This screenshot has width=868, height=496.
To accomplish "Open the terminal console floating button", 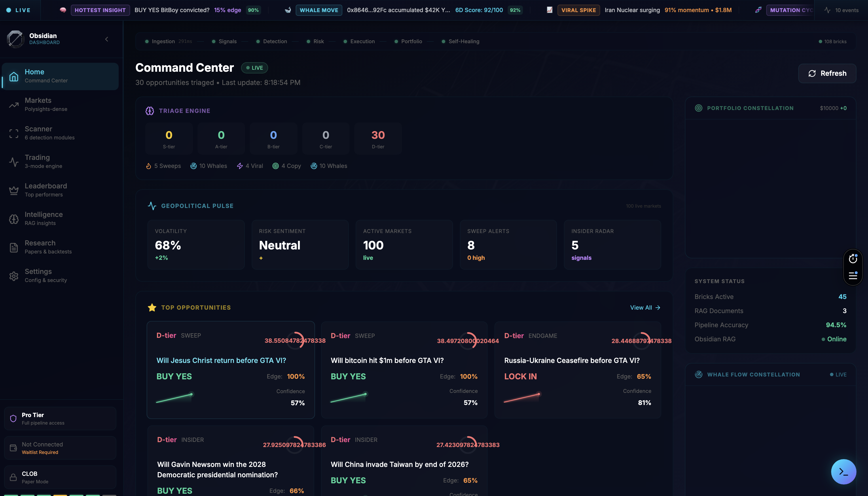I will click(x=844, y=472).
